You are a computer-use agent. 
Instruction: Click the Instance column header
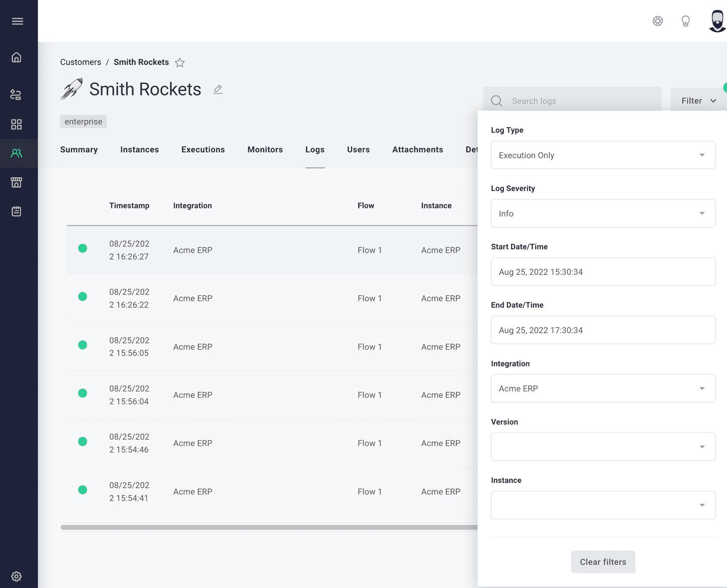pos(436,206)
